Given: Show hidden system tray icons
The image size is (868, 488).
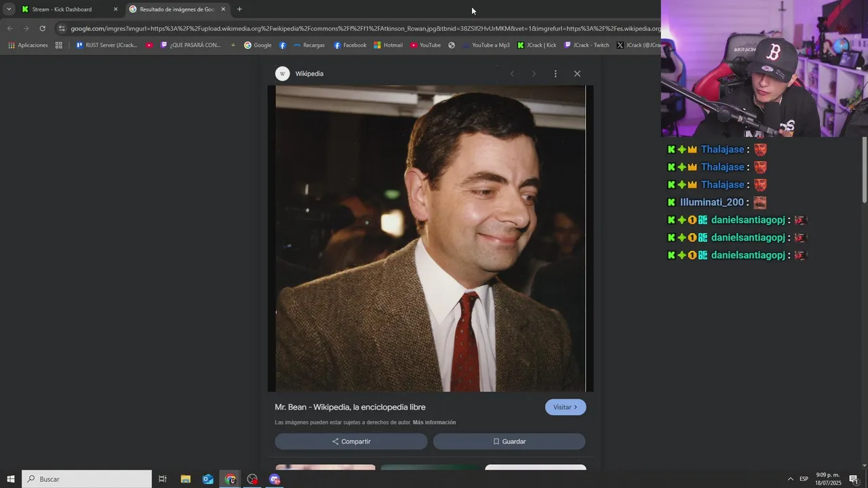Looking at the screenshot, I should pos(790,479).
